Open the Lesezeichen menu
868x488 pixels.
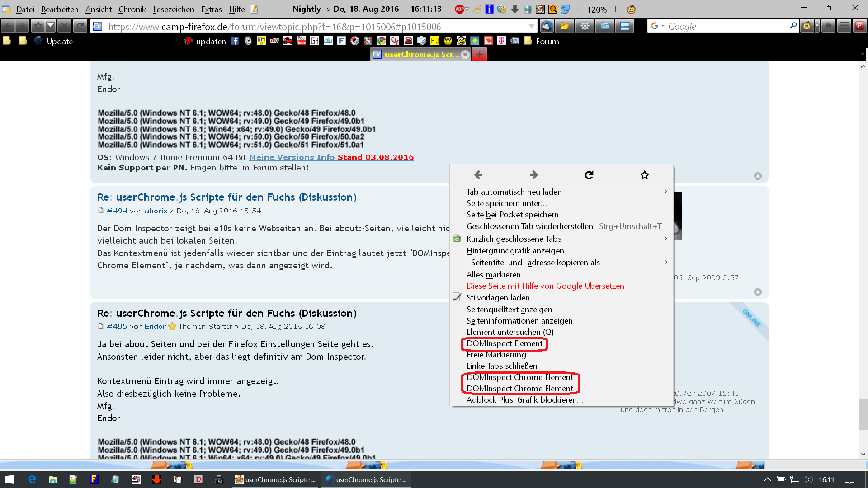[173, 9]
